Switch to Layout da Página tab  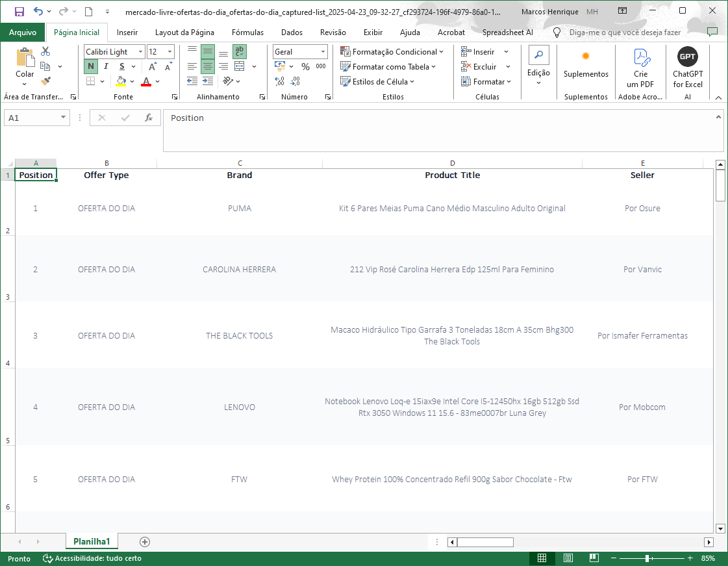point(184,32)
